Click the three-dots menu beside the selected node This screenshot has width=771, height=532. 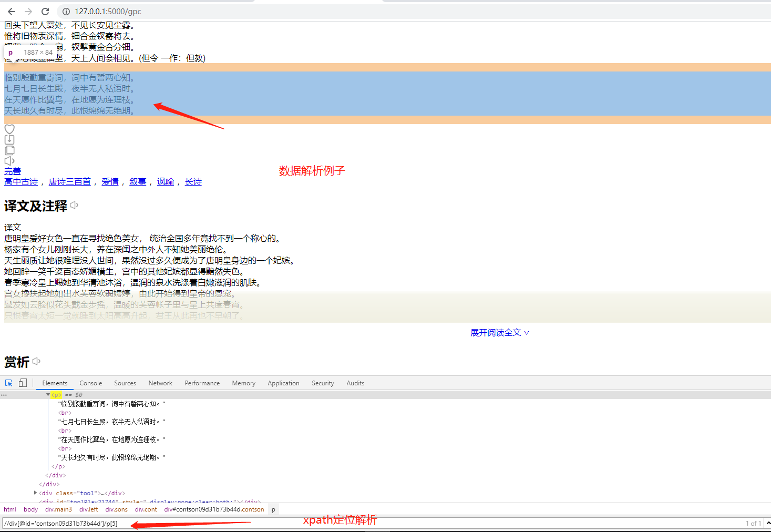4,395
